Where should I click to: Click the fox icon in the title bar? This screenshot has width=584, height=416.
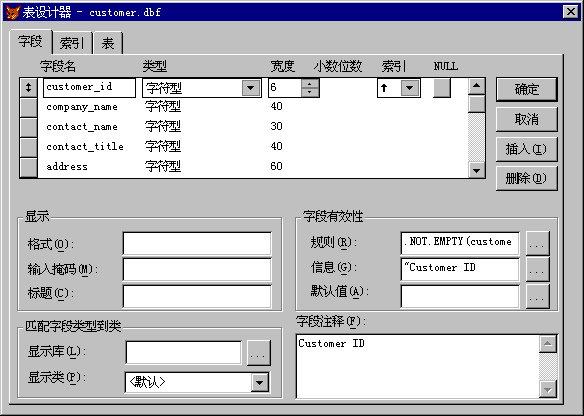coord(12,12)
